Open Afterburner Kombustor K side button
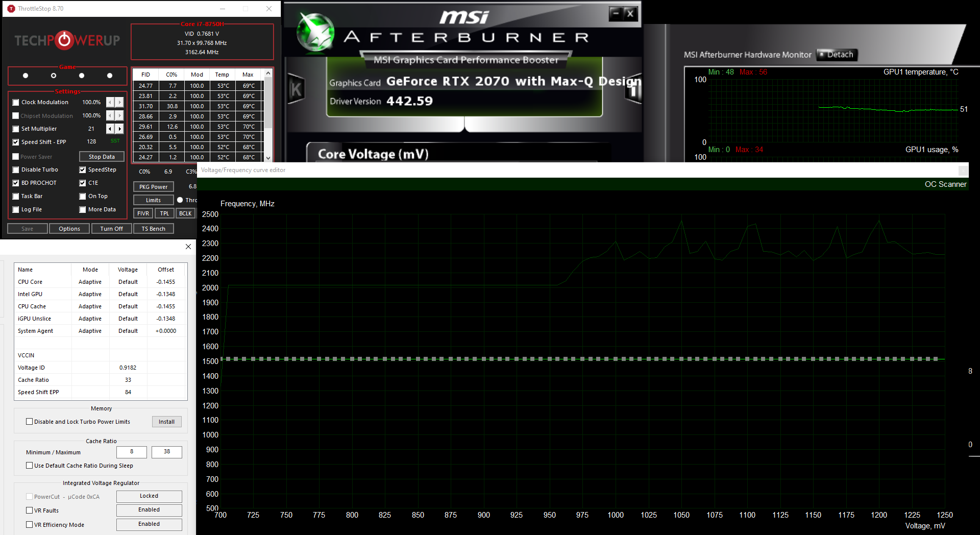 coord(296,89)
